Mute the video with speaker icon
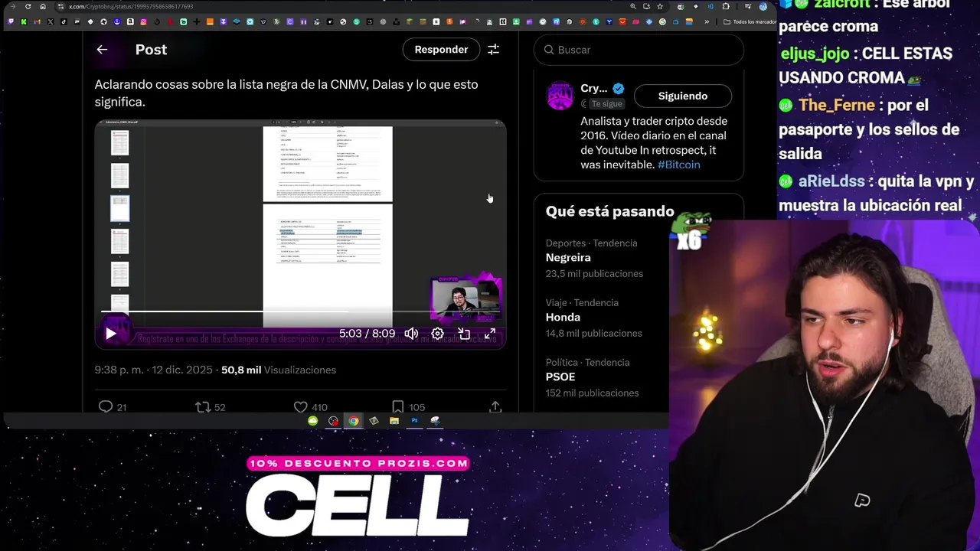This screenshot has width=980, height=551. click(411, 334)
